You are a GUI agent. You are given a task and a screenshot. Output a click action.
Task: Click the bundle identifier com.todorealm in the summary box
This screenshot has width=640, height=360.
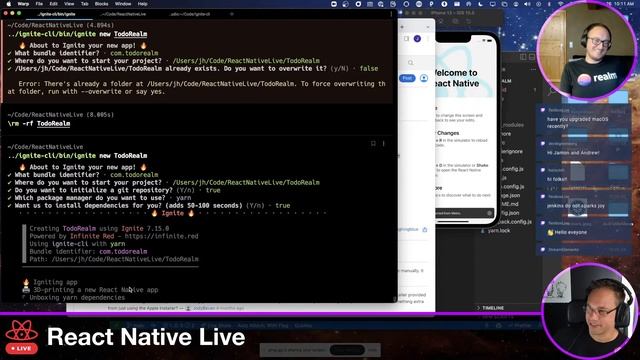click(123, 251)
